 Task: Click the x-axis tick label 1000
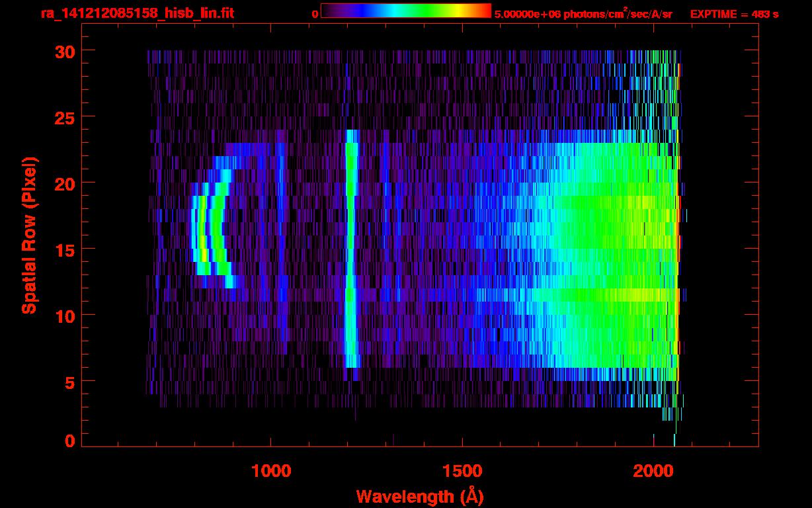271,471
